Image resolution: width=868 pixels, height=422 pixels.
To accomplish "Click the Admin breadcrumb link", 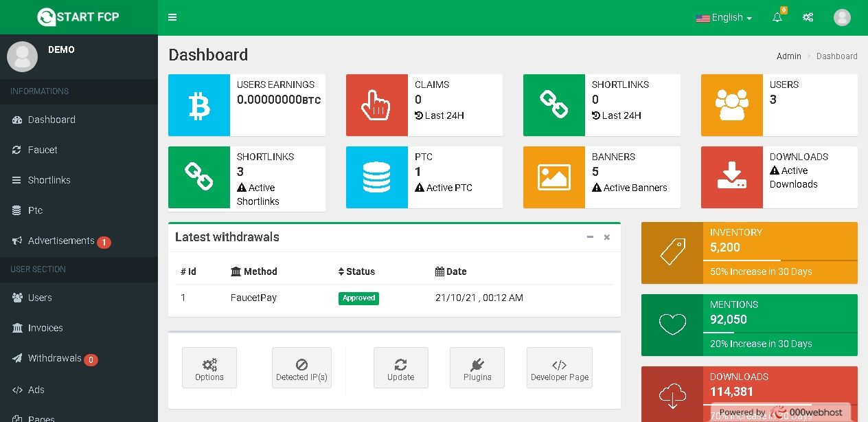I will [789, 56].
